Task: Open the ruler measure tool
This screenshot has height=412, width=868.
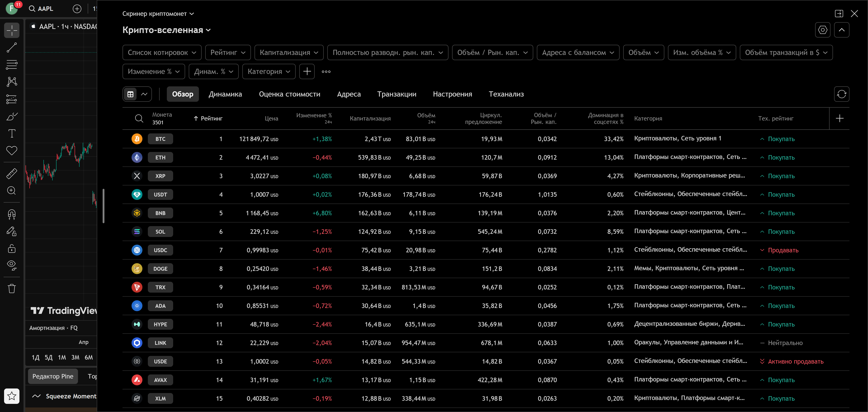Action: [12, 173]
